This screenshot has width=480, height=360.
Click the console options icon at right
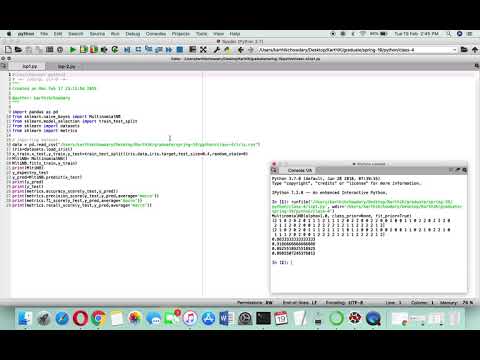tap(464, 170)
